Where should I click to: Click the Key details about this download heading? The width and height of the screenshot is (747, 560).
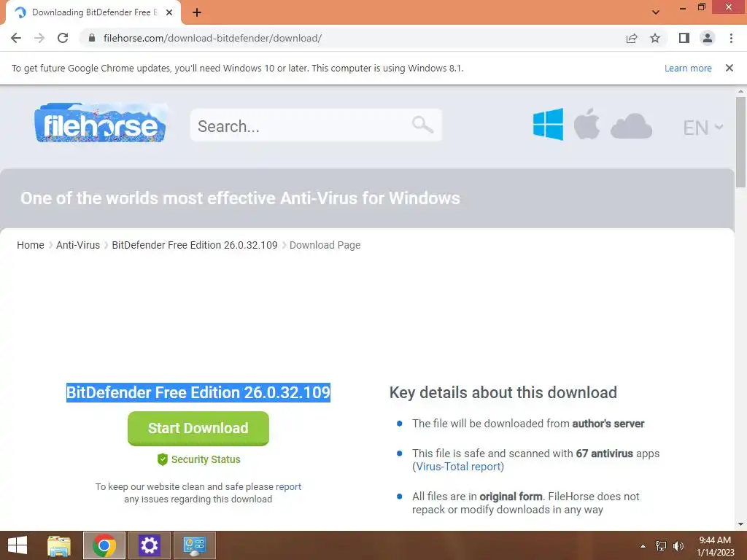pos(503,392)
